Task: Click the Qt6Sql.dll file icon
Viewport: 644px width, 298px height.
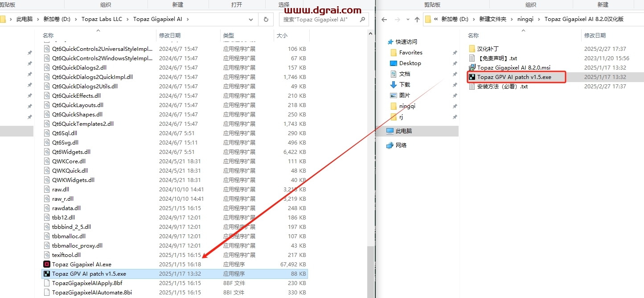Action: coord(47,133)
